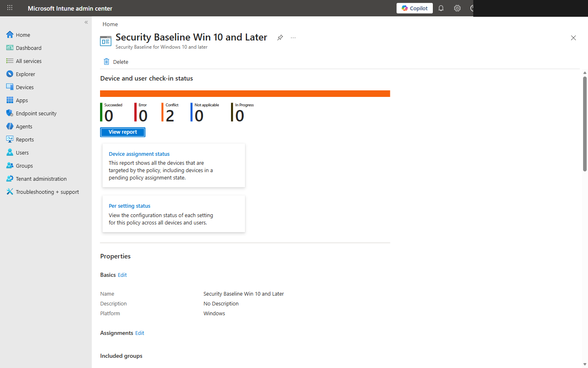
Task: Click the View report button
Action: click(x=122, y=132)
